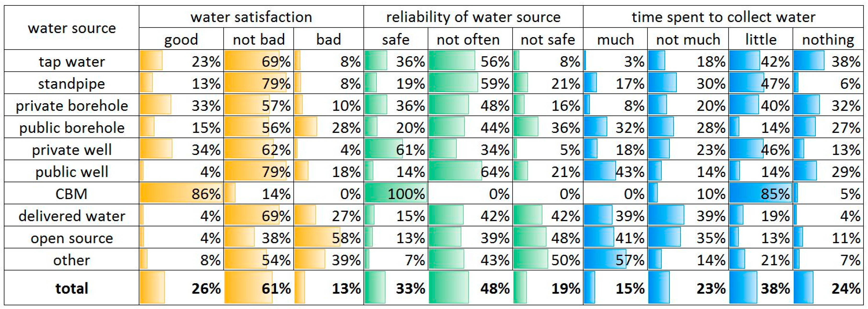Image resolution: width=868 pixels, height=309 pixels.
Task: Click the open source 58% bad cell
Action: (x=328, y=237)
